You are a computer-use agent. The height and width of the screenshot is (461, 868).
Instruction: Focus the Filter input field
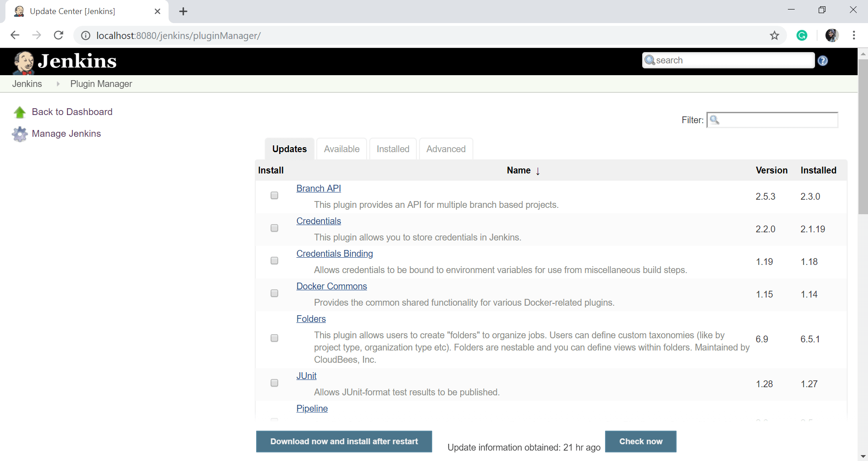coord(772,120)
